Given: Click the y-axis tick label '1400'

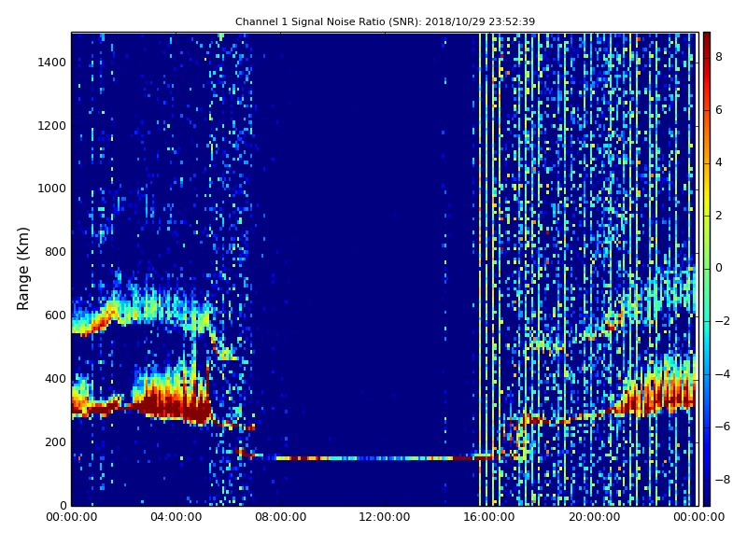Looking at the screenshot, I should pyautogui.click(x=52, y=63).
